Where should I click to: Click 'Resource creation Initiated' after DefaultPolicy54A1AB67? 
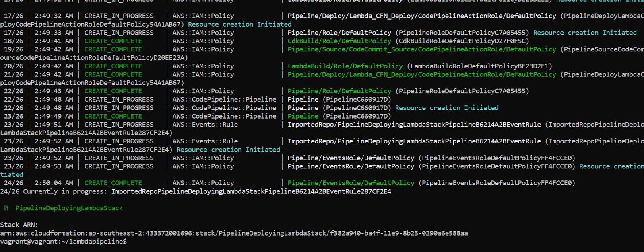(x=240, y=24)
